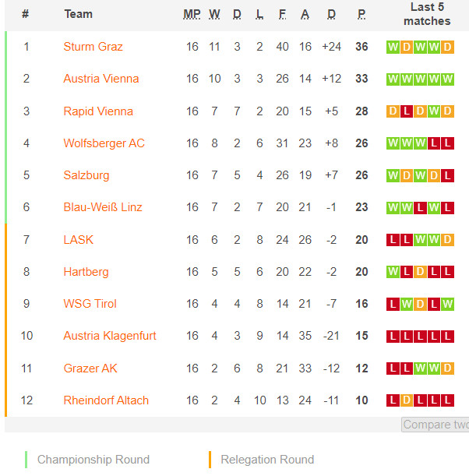This screenshot has height=476, width=469.
Task: Click the Compare two teams button
Action: point(436,425)
